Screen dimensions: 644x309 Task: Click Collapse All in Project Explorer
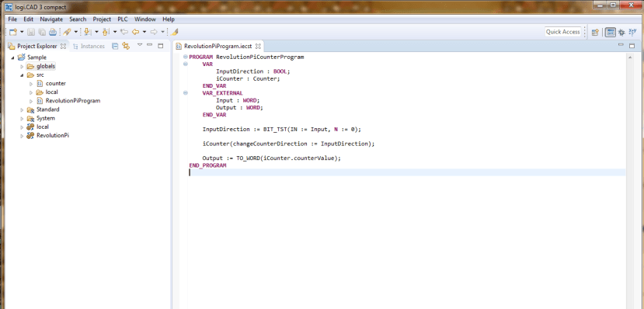pyautogui.click(x=115, y=46)
